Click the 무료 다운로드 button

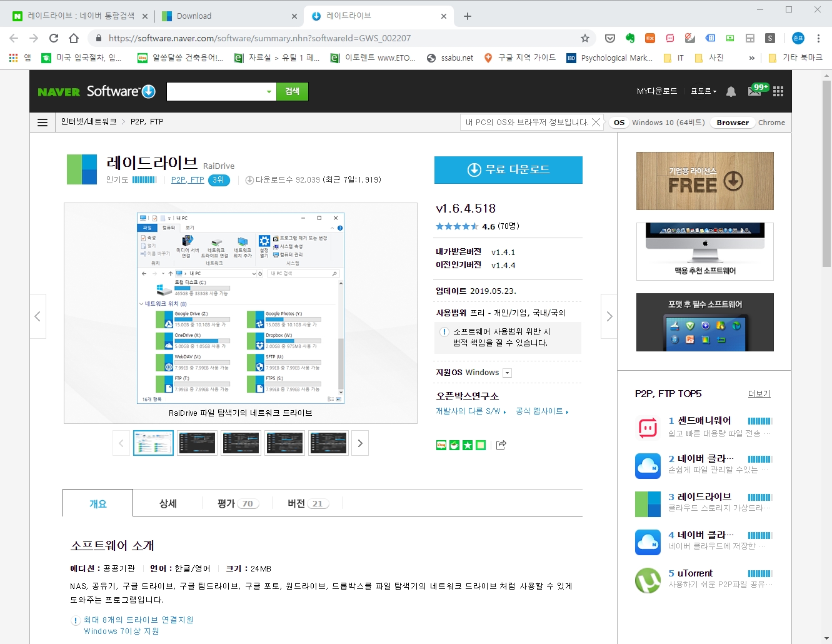pos(508,169)
